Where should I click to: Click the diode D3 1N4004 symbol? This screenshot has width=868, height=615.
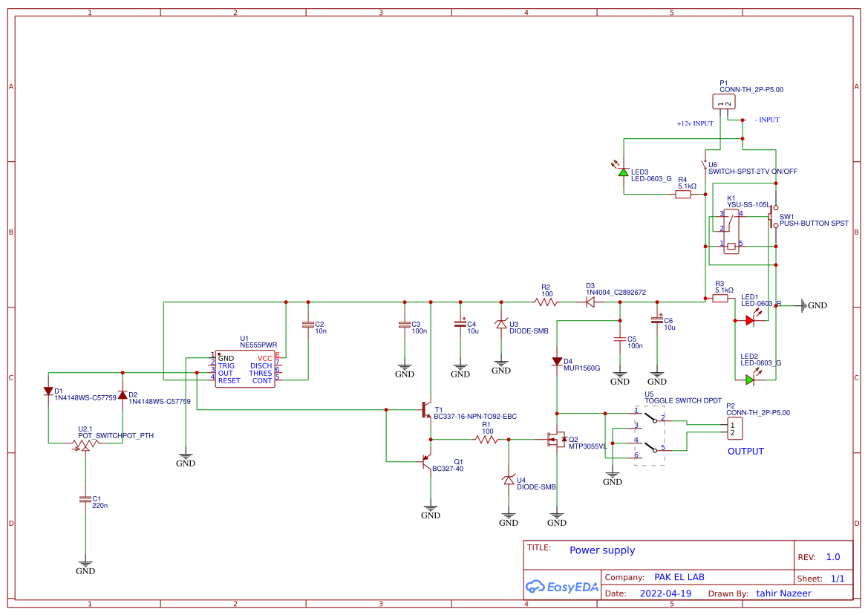(x=590, y=303)
